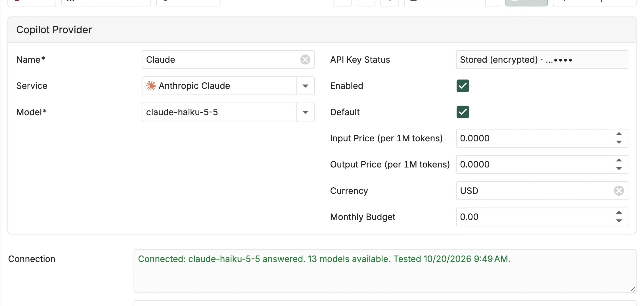Click the Input Price value field
Image resolution: width=644 pixels, height=306 pixels.
tap(533, 138)
